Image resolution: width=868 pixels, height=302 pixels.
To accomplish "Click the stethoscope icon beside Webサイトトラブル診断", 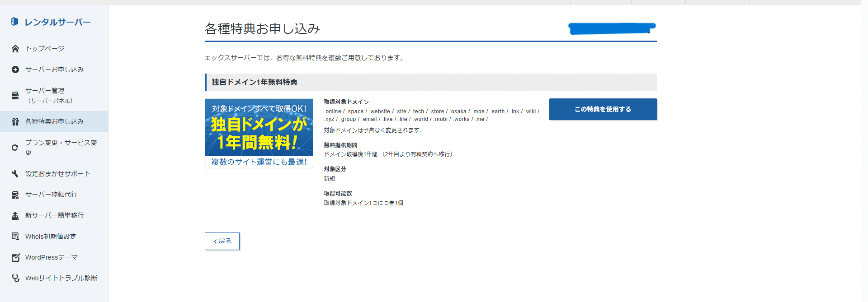I will [15, 278].
